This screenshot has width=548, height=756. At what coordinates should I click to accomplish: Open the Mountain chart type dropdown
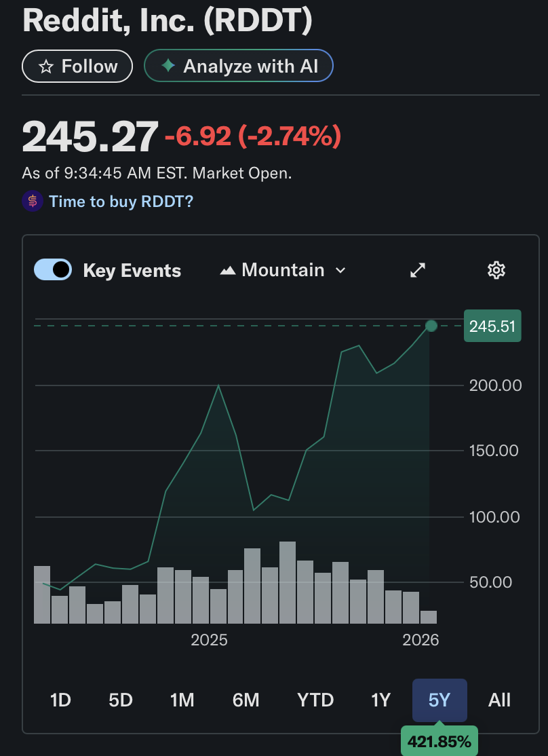pyautogui.click(x=283, y=270)
